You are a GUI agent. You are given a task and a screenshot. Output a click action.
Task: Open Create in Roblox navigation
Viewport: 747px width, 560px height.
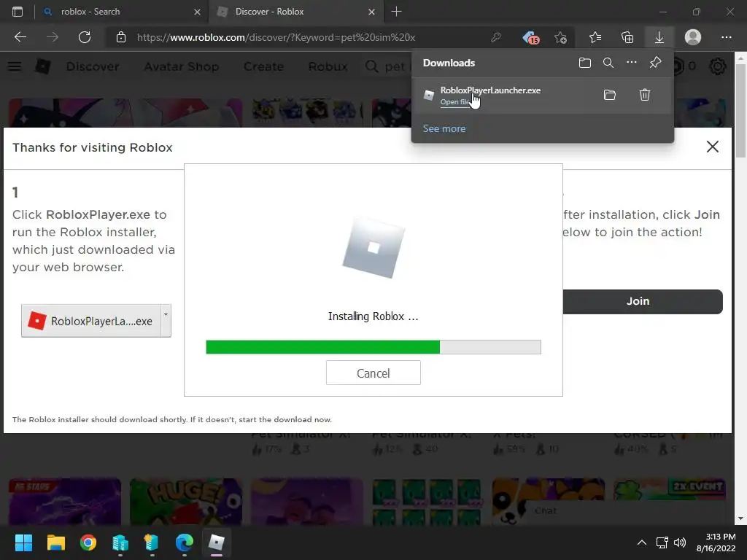tap(263, 66)
